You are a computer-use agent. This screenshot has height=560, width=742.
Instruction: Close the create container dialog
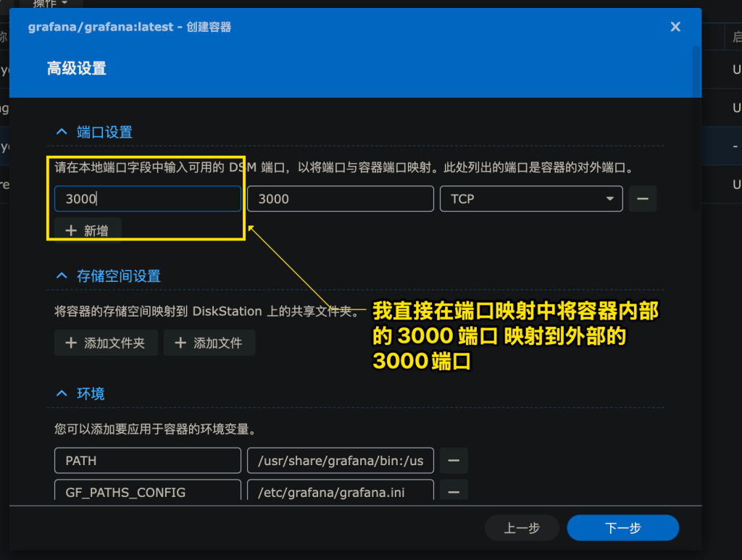tap(675, 27)
